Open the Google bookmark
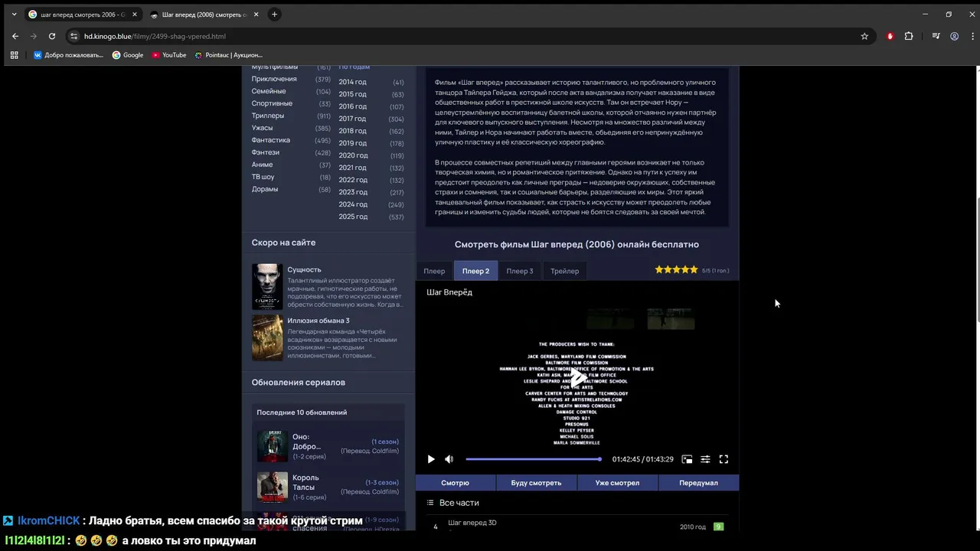Viewport: 980px width, 551px height. point(128,55)
